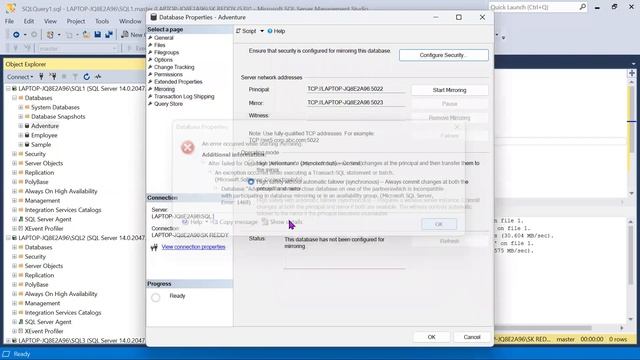640x360 pixels.
Task: Click the Quick Launch search magnifier icon
Action: pos(582,7)
